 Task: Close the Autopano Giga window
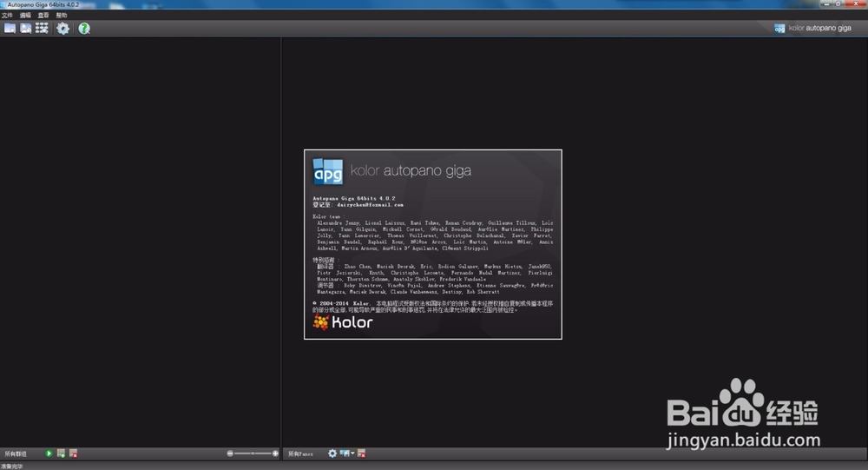pos(856,3)
